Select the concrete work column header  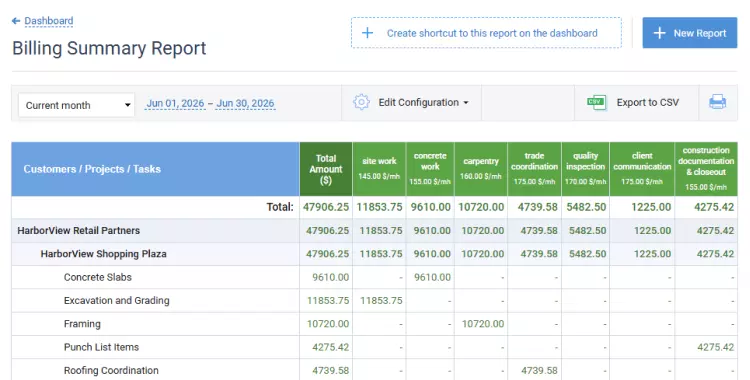click(430, 169)
